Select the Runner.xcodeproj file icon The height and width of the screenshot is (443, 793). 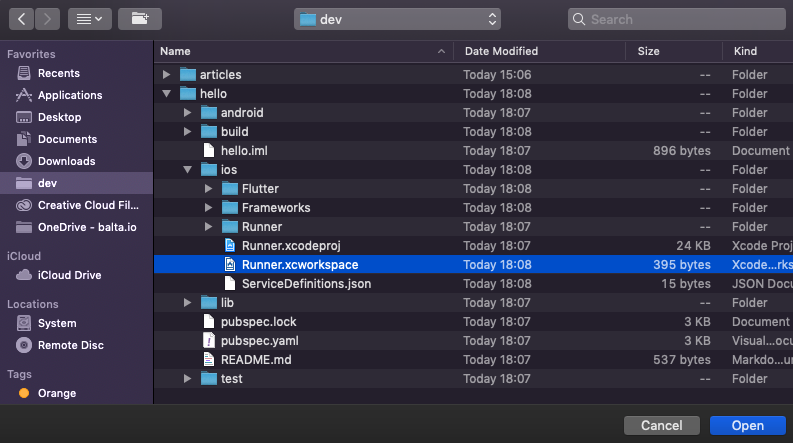[230, 246]
